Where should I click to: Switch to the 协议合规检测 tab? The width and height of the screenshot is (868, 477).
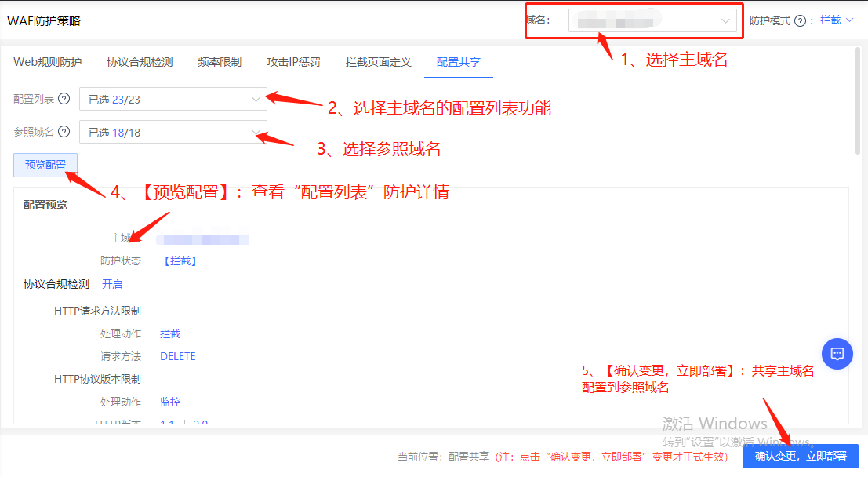tap(140, 62)
